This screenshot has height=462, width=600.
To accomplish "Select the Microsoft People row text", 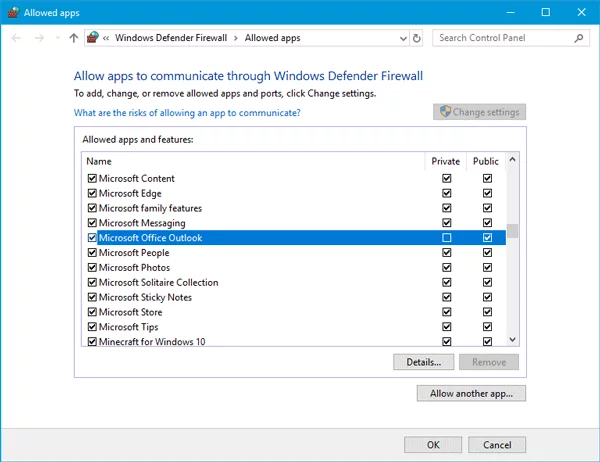I will [134, 253].
